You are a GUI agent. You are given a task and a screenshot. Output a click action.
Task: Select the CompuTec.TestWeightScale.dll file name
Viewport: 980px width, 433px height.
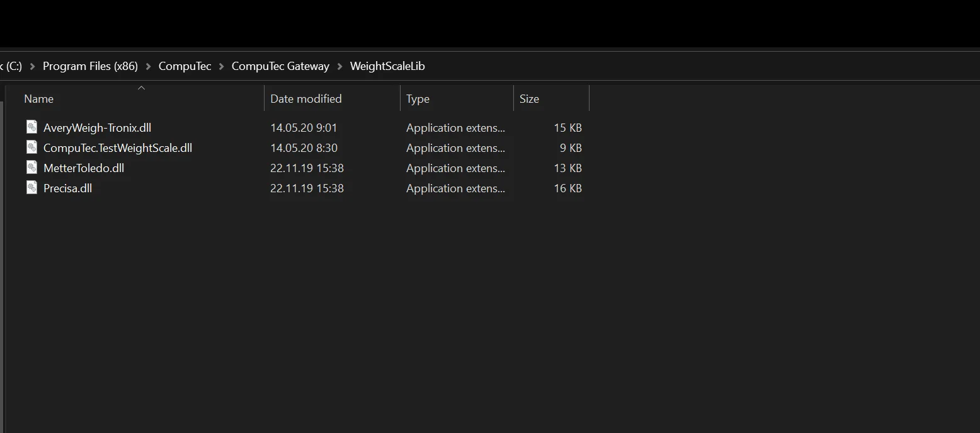click(117, 148)
